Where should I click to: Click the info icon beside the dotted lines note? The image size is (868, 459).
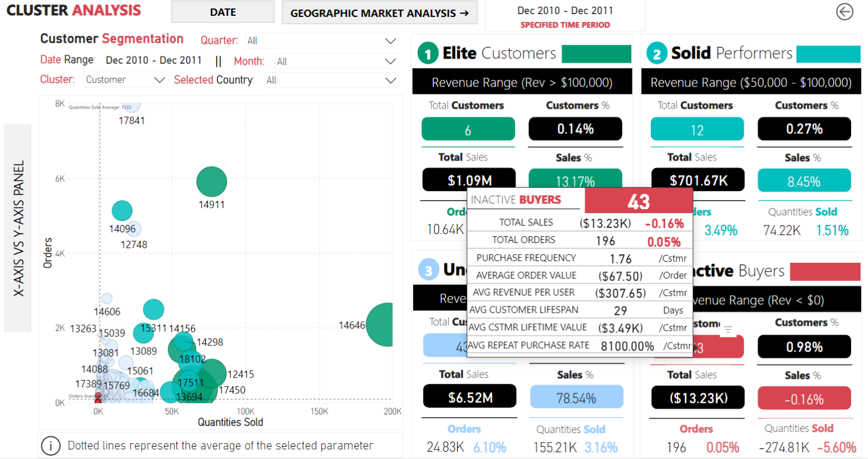point(51,446)
